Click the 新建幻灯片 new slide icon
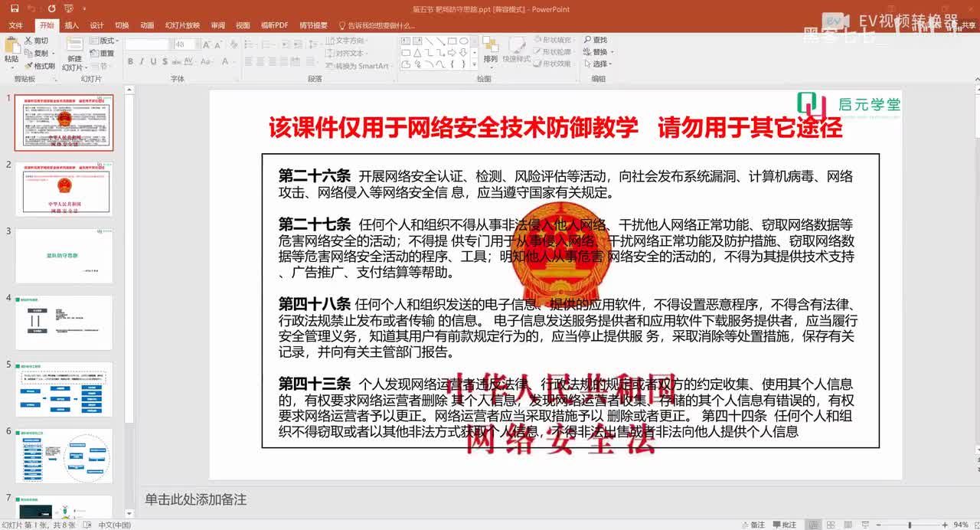 (74, 44)
